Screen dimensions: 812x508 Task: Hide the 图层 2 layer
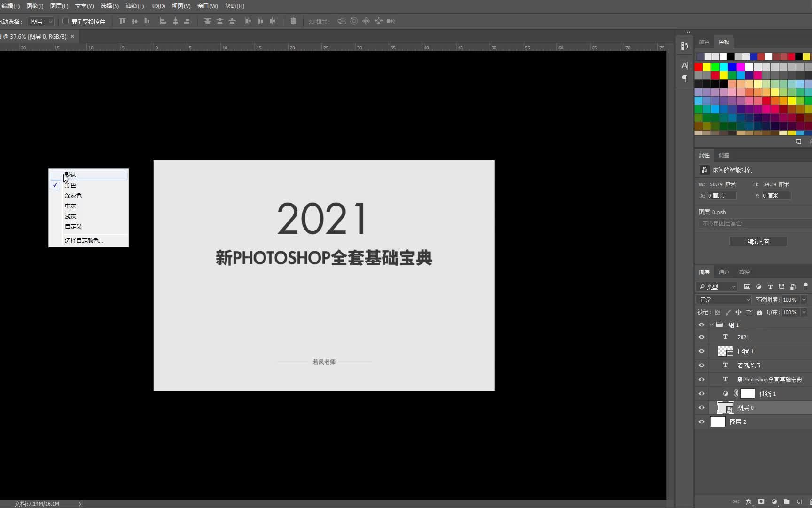pyautogui.click(x=702, y=422)
